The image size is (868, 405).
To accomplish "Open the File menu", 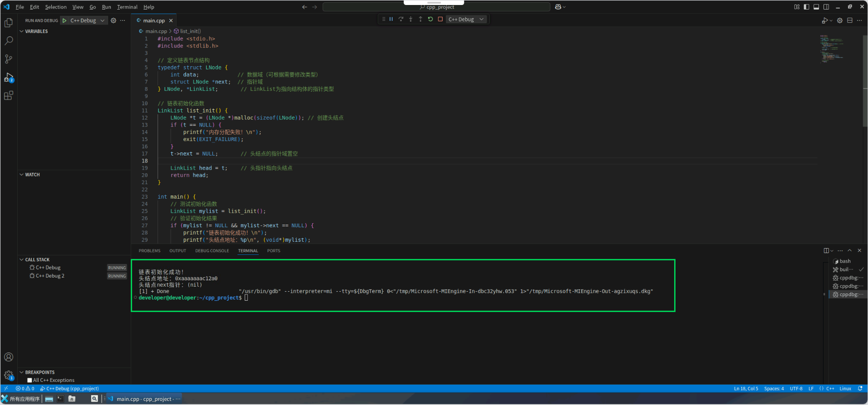I will coord(20,7).
